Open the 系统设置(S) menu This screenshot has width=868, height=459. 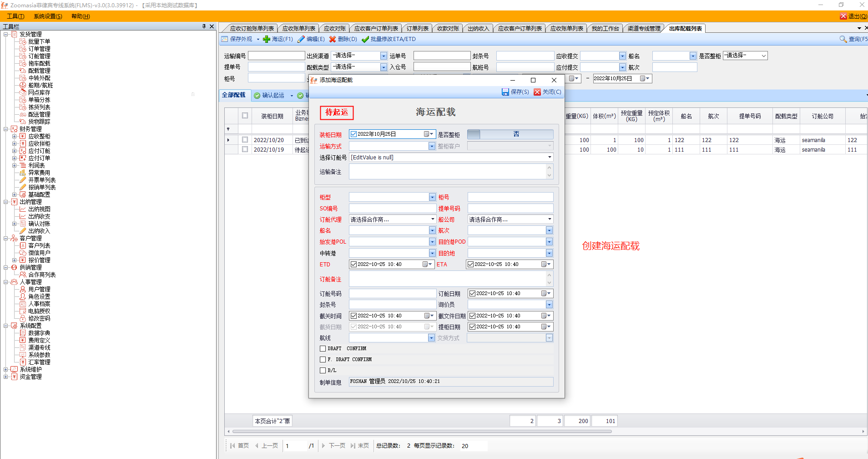pos(48,16)
